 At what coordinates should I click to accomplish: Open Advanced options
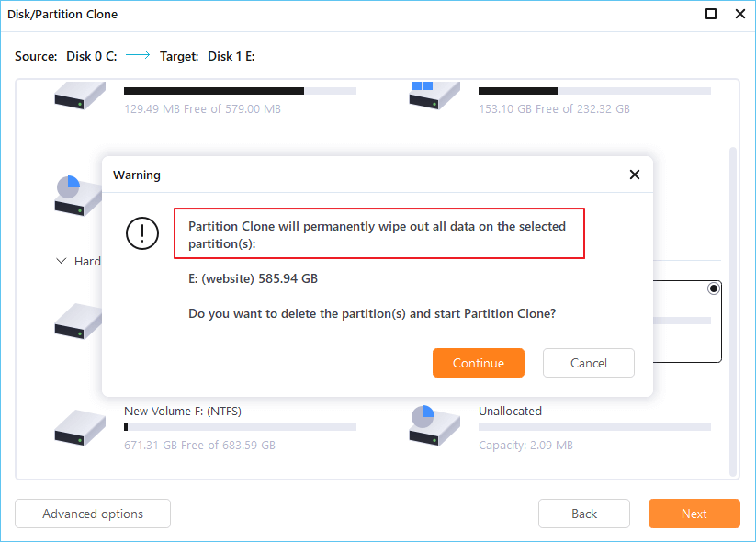tap(93, 514)
